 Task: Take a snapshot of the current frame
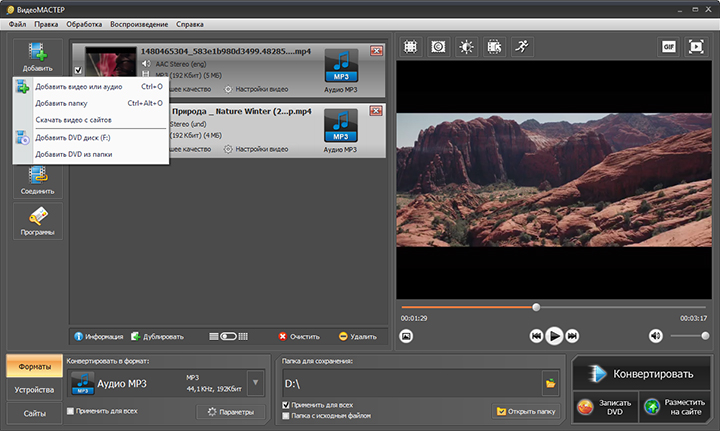tap(407, 336)
